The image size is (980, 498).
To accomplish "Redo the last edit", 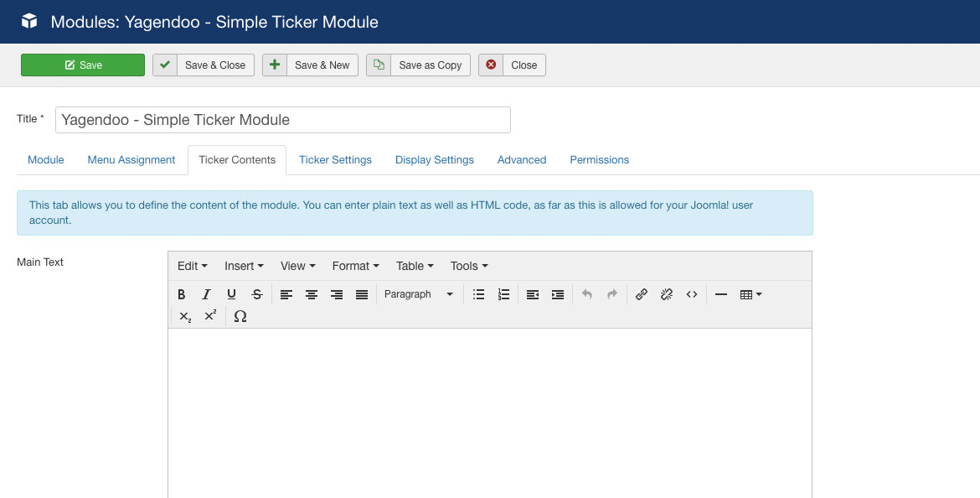I will (x=612, y=294).
